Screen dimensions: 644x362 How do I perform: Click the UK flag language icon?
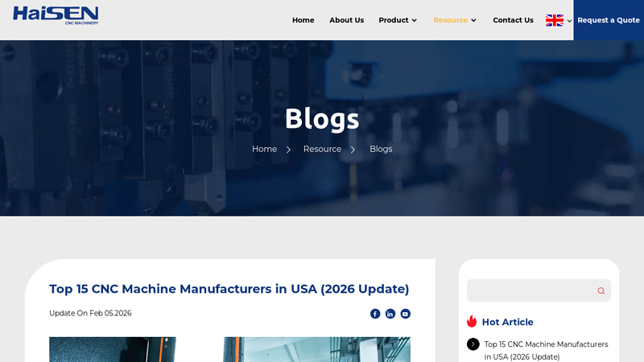pos(555,20)
